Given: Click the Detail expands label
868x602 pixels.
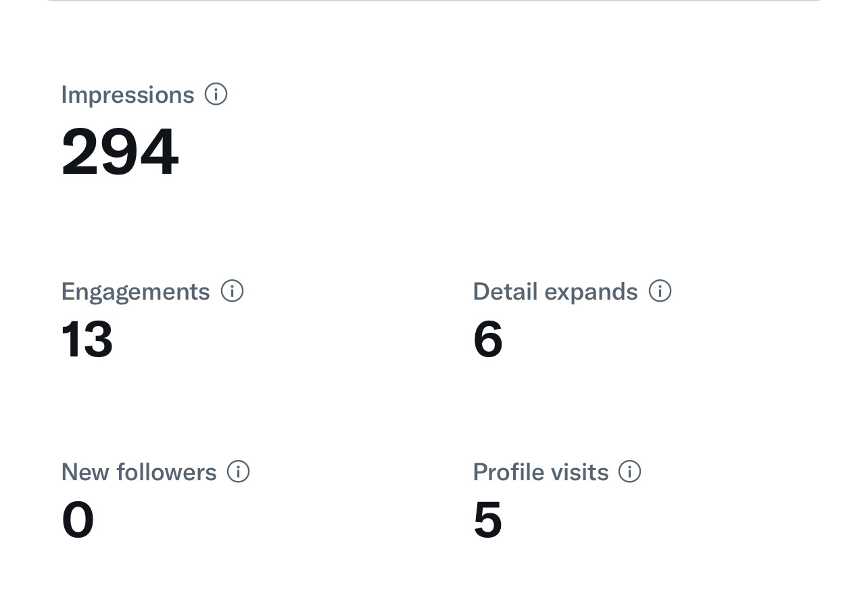Looking at the screenshot, I should pyautogui.click(x=555, y=292).
